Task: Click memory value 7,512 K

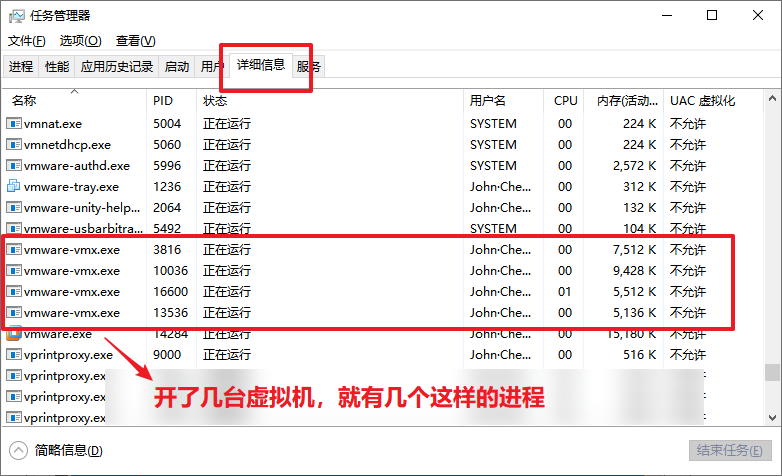Action: pos(634,249)
